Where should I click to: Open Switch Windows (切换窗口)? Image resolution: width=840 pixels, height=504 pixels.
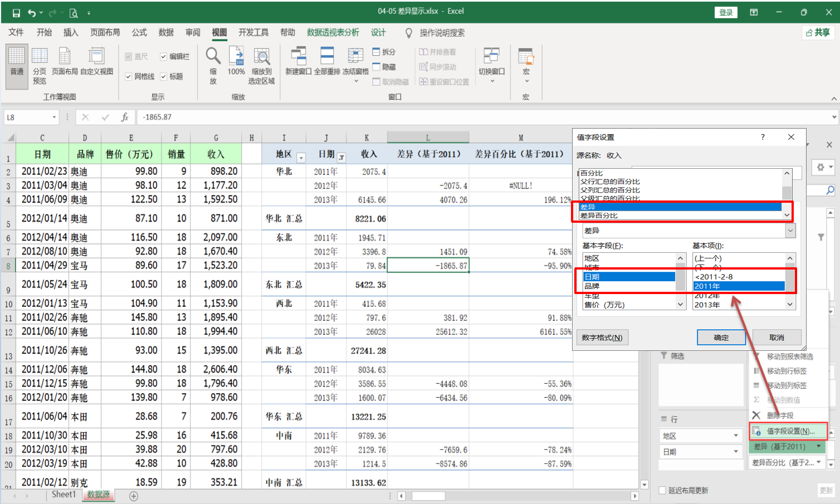(491, 66)
